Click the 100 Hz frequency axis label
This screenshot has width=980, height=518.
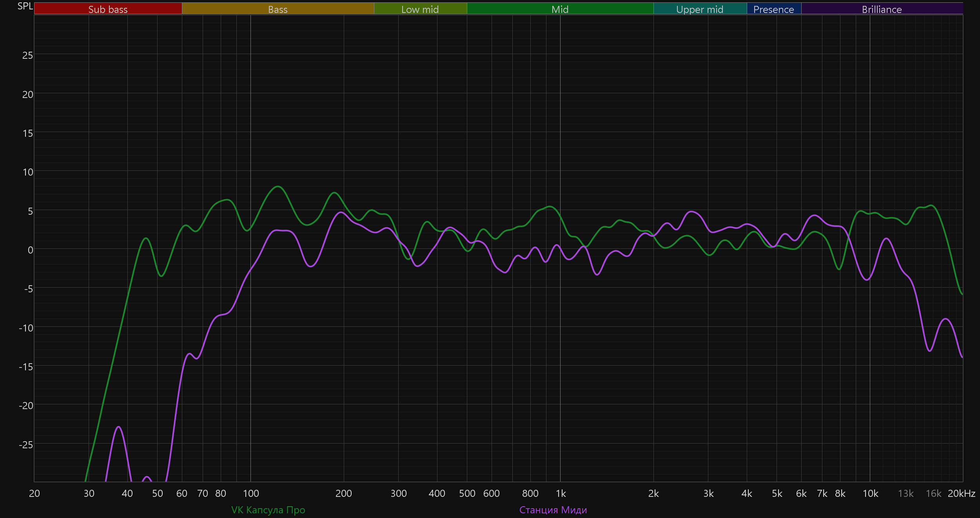(x=251, y=494)
